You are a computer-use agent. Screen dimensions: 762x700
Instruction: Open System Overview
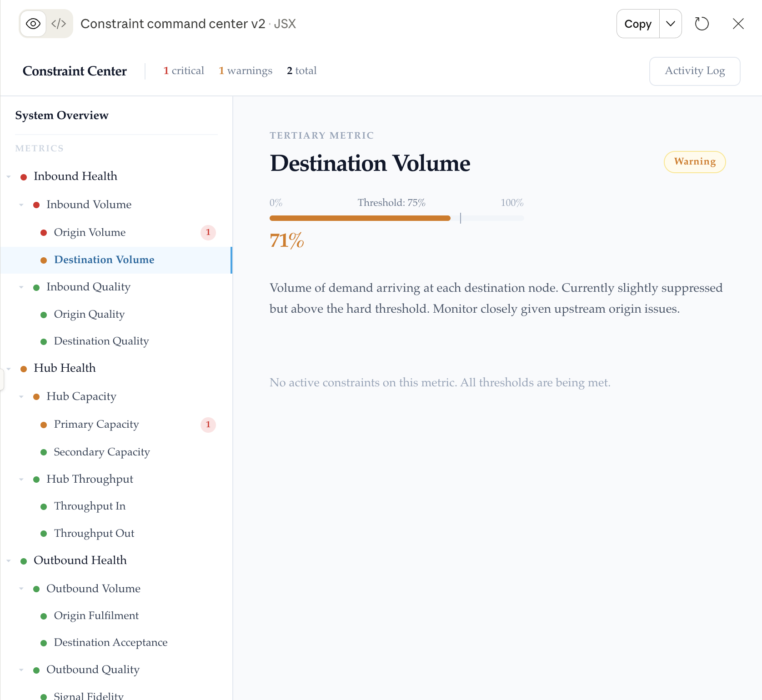tap(62, 115)
